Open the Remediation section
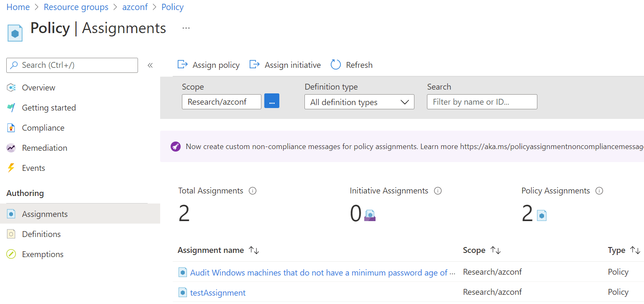 coord(44,148)
